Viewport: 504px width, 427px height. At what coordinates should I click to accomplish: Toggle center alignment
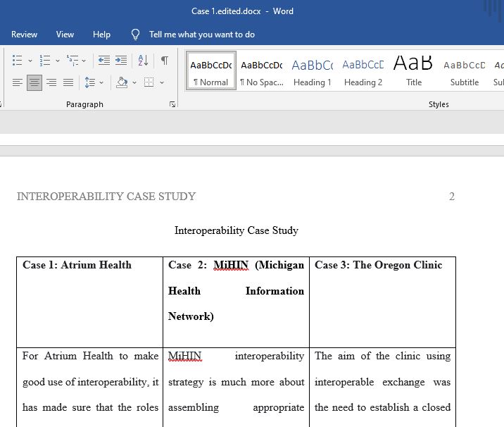(x=34, y=82)
